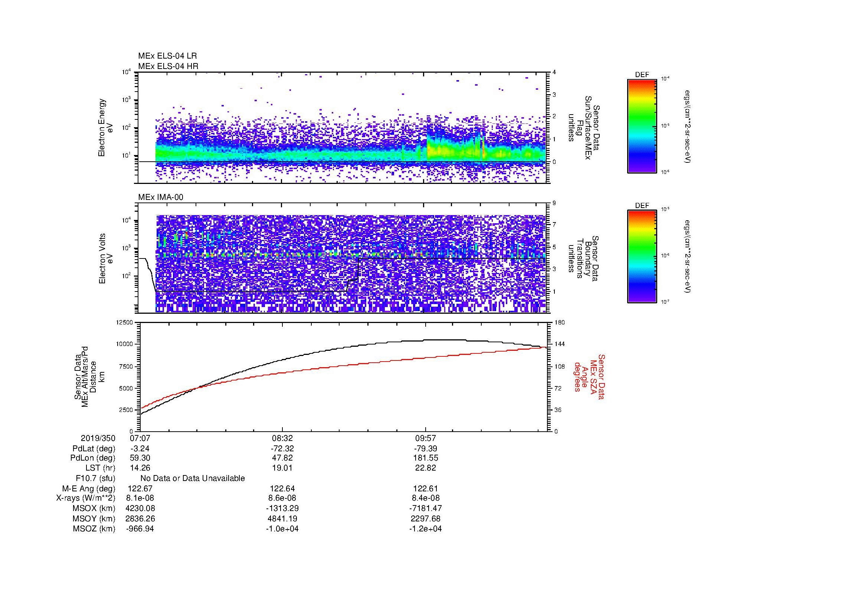Image resolution: width=868 pixels, height=613 pixels.
Task: Click MSOY value 2297.68
Action: [426, 518]
